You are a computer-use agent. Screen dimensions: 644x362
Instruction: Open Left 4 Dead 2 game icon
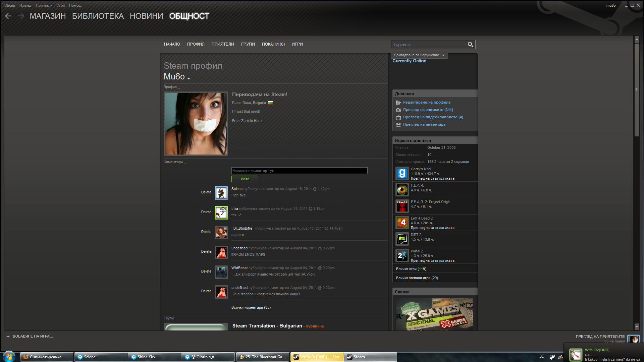(402, 223)
